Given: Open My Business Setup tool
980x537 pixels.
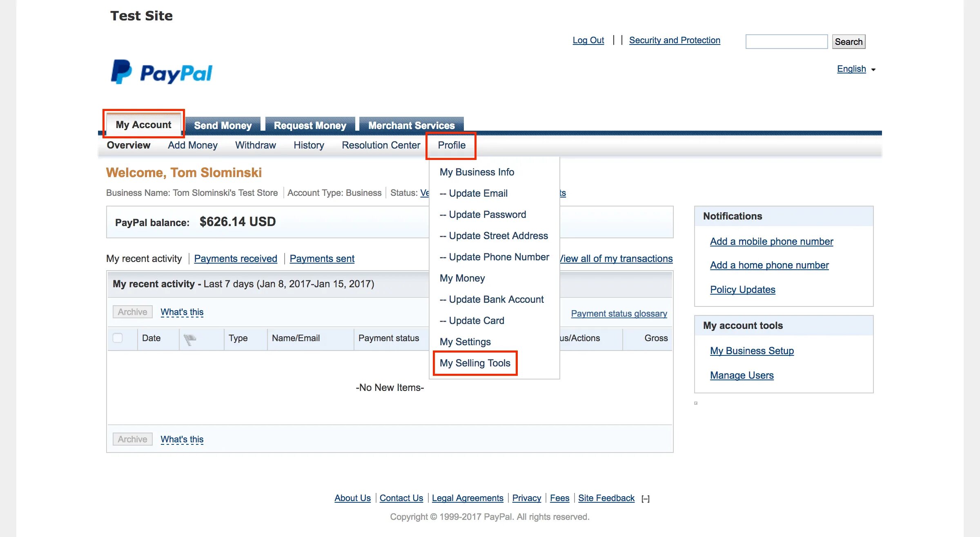Looking at the screenshot, I should click(x=752, y=351).
